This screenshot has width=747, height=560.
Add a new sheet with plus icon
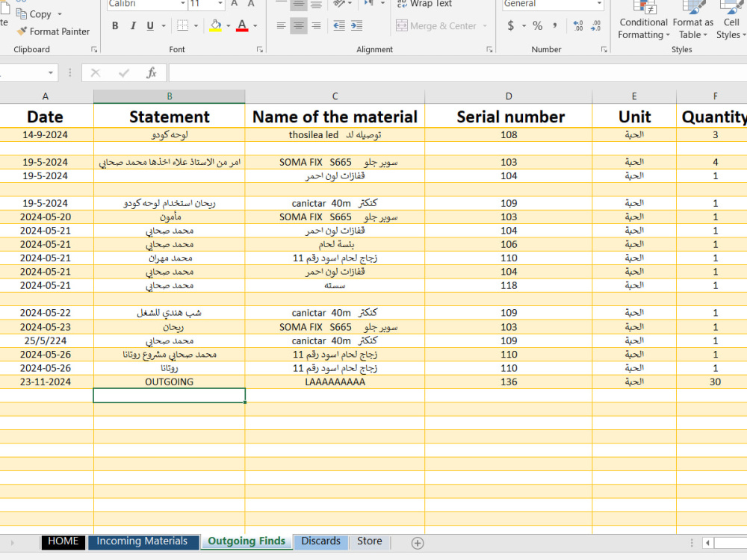(x=418, y=543)
